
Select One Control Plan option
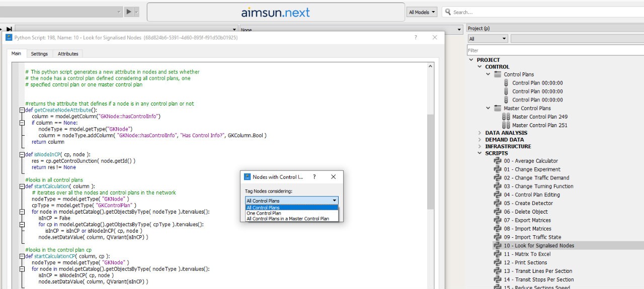(292, 213)
